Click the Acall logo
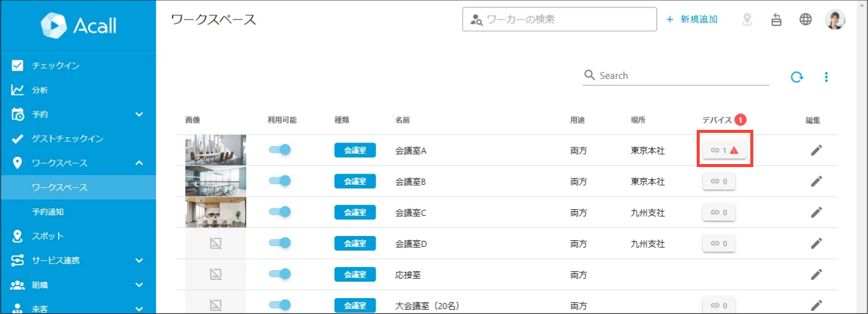This screenshot has height=314, width=868. (x=78, y=26)
